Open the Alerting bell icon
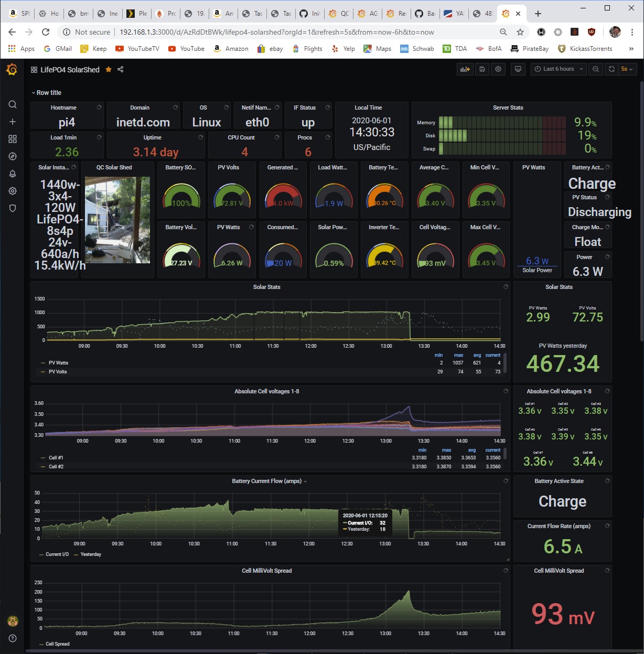Image resolution: width=644 pixels, height=654 pixels. pyautogui.click(x=13, y=174)
